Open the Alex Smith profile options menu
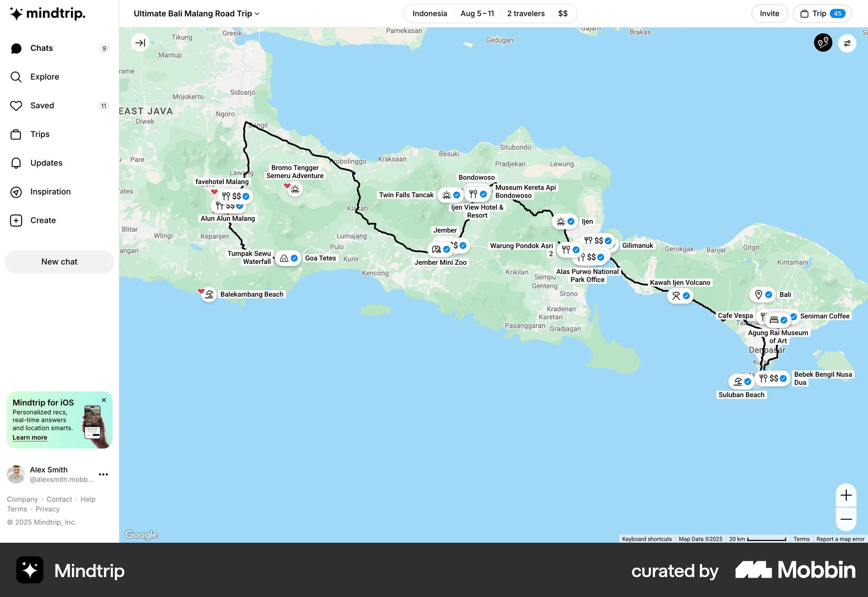This screenshot has height=597, width=868. (x=103, y=474)
